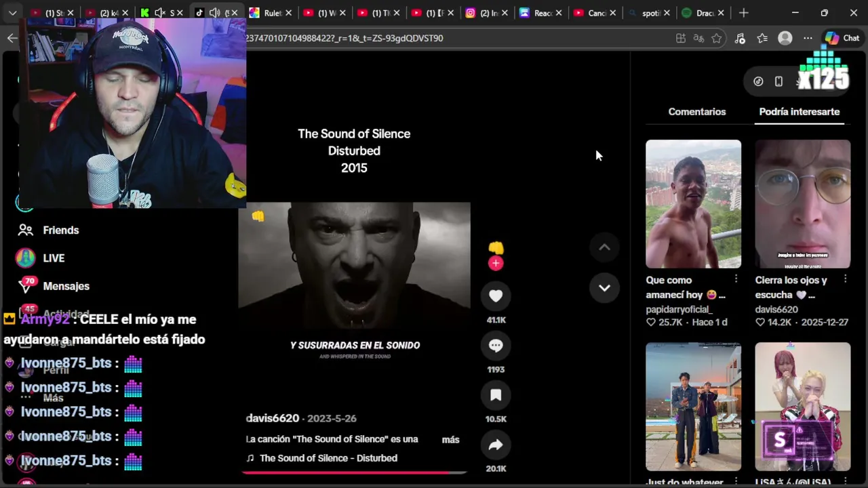This screenshot has height=488, width=868.
Task: Open the "Cierra los ojos y escucha" thumbnail
Action: pos(802,204)
